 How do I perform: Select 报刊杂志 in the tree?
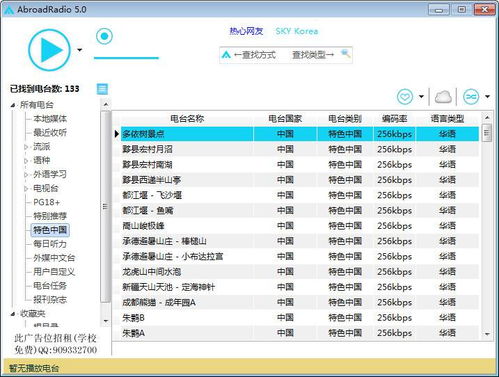pyautogui.click(x=50, y=299)
